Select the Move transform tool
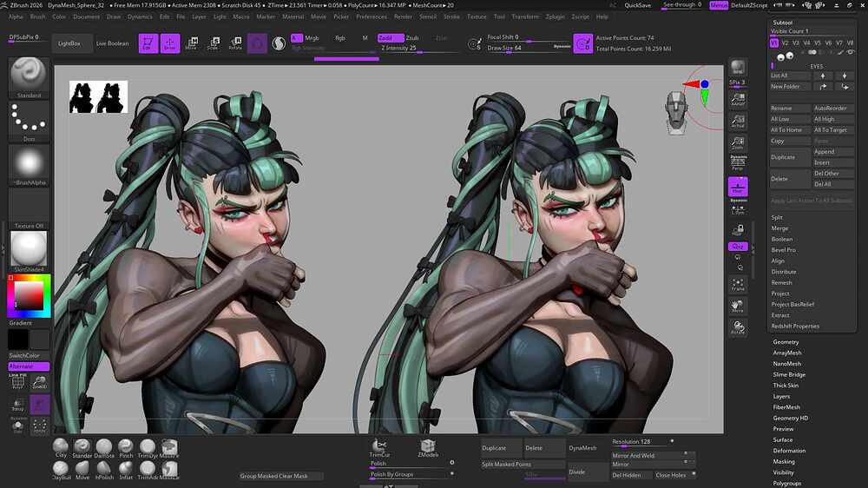The height and width of the screenshot is (488, 868). coord(192,43)
